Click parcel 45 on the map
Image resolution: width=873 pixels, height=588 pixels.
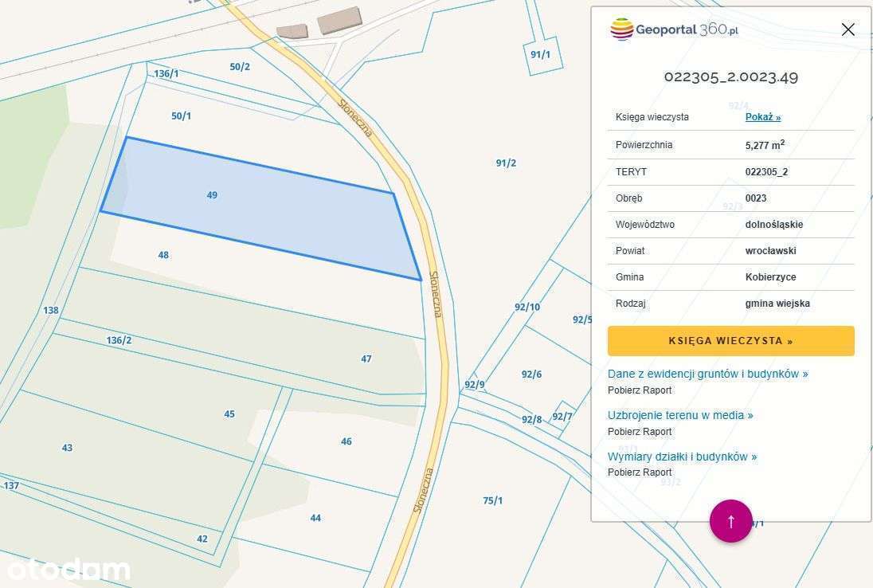pyautogui.click(x=229, y=414)
